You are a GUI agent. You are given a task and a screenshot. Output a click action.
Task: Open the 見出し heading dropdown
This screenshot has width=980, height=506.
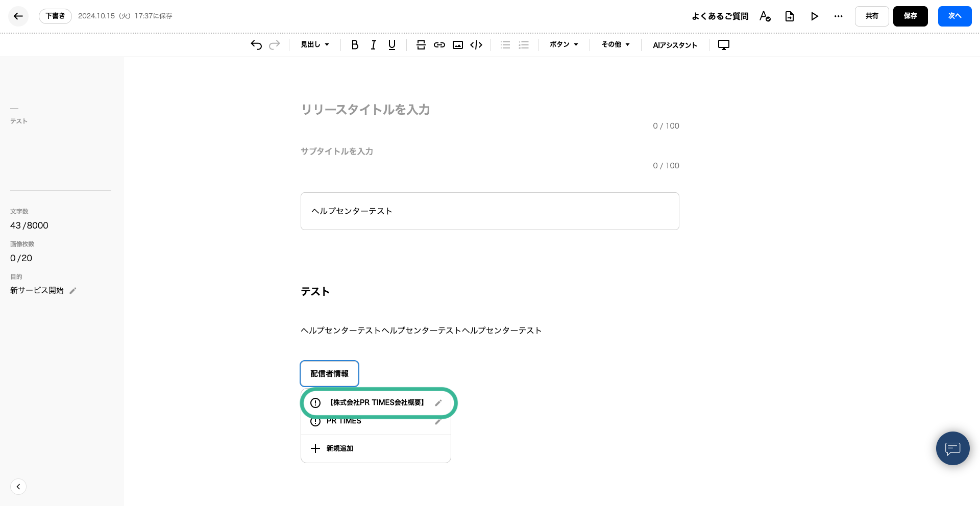(x=315, y=45)
